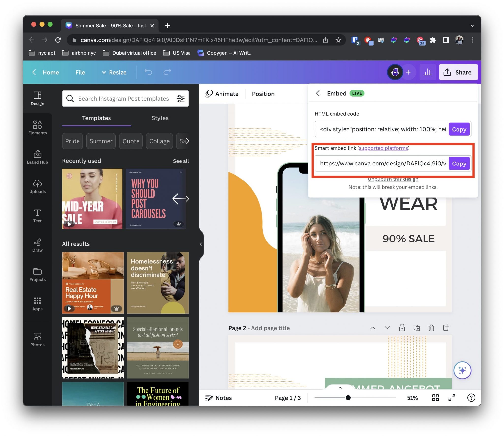Open the Canva magic assistant button

[462, 370]
